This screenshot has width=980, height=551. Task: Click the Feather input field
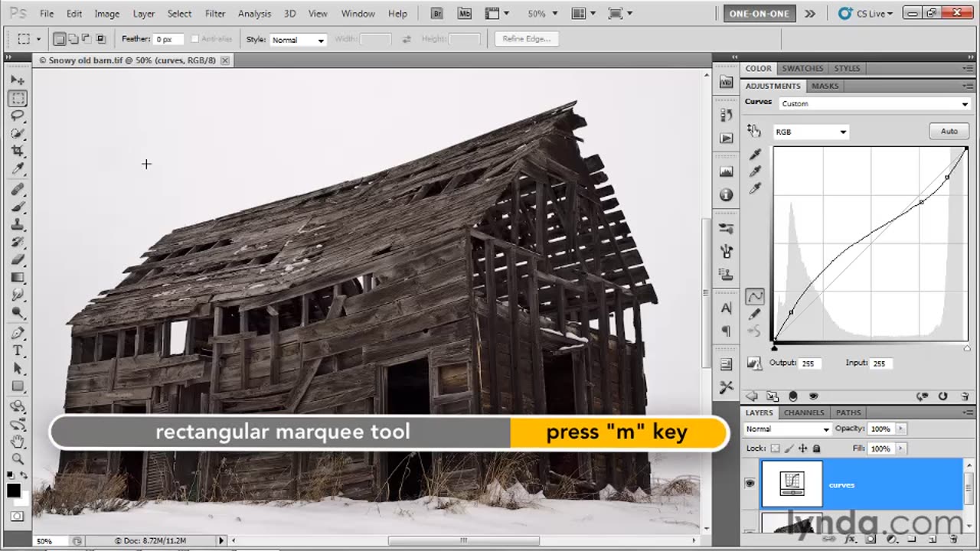(x=167, y=40)
